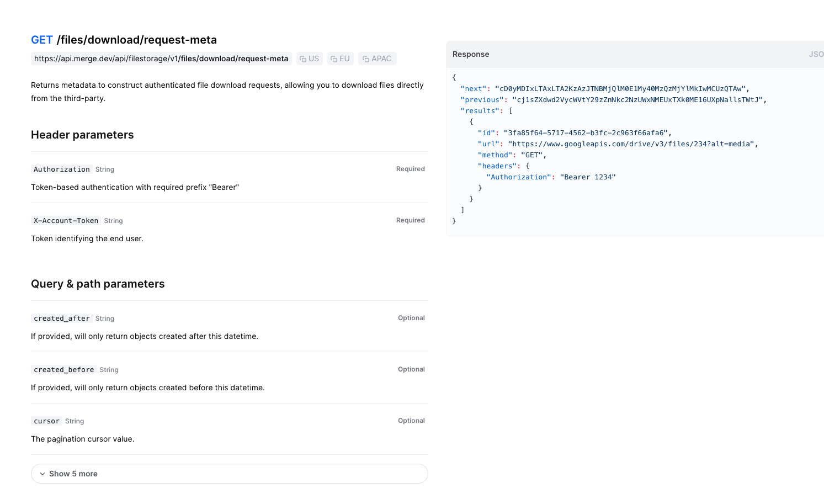Select the cursor parameter name

[46, 421]
